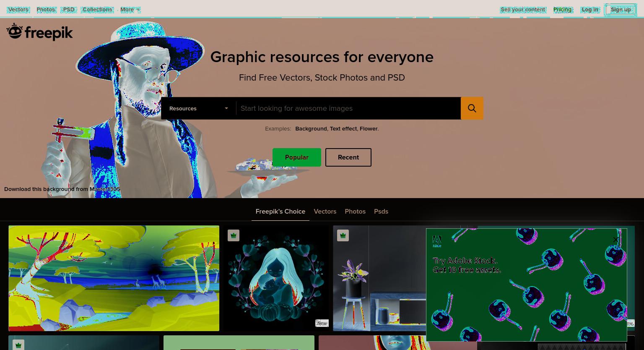The image size is (644, 350).
Task: Click Download this background from Master1305 link
Action: (62, 189)
